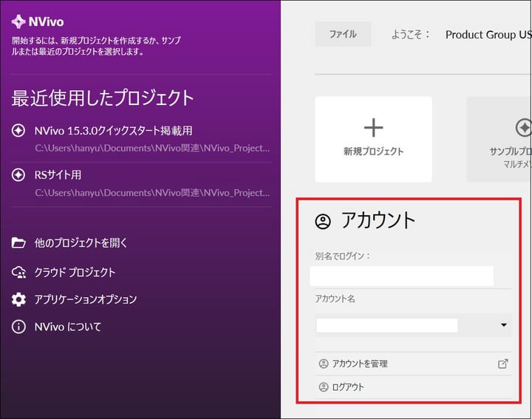This screenshot has height=419, width=532.
Task: Open recent project RSサイト用
Action: pos(58,175)
